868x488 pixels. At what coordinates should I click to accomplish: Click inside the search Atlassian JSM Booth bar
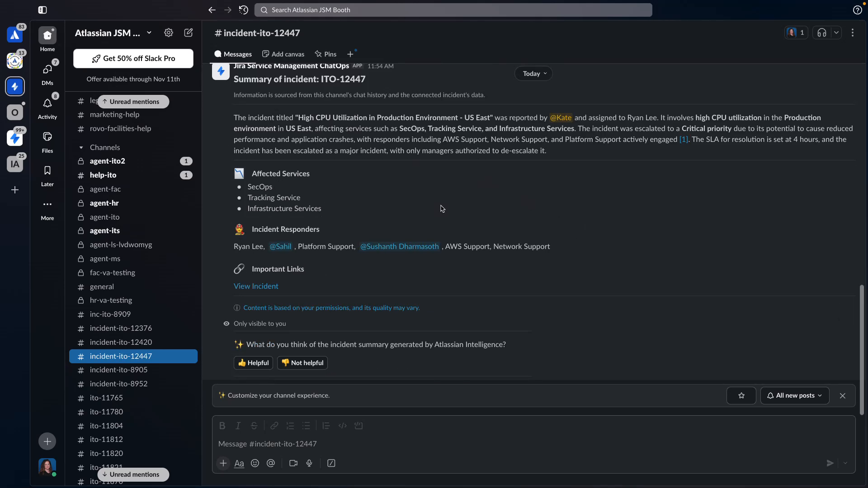point(452,10)
